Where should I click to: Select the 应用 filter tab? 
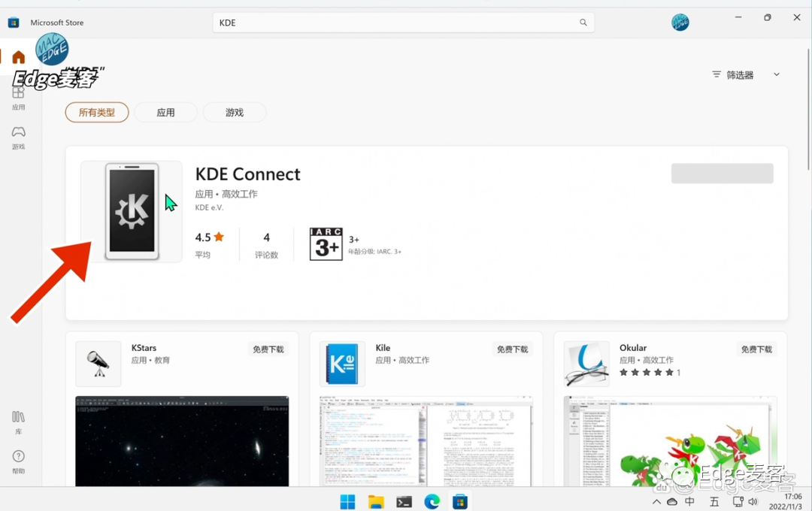(x=165, y=113)
